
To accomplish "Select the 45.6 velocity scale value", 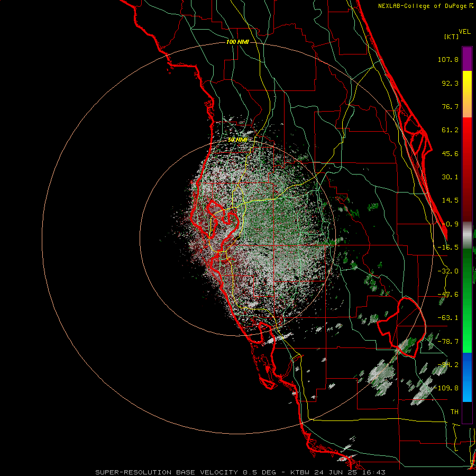I will [450, 153].
